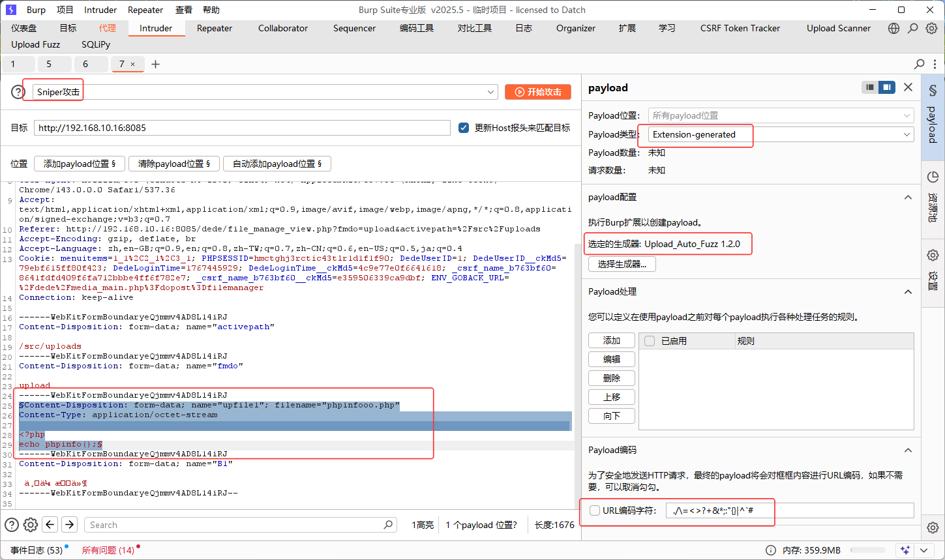Search Intruder tabs with magnifier icon

click(920, 64)
